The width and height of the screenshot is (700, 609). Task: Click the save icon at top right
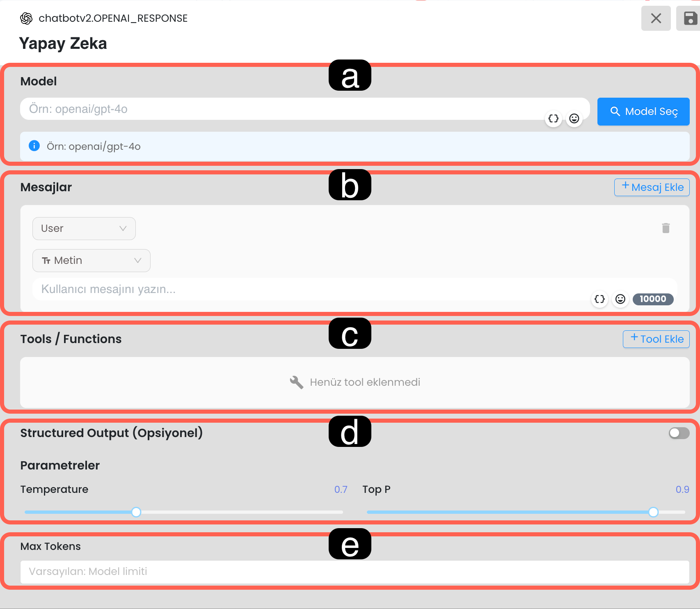point(690,18)
